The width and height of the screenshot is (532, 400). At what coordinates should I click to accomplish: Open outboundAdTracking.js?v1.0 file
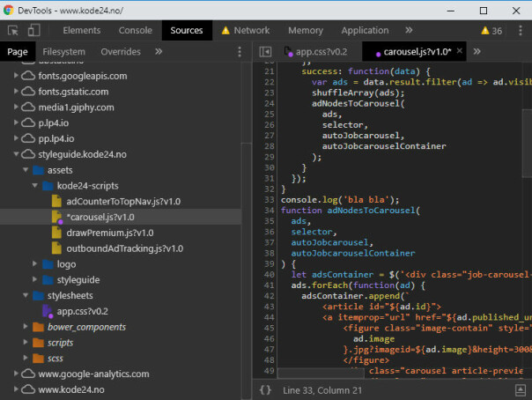pos(124,248)
